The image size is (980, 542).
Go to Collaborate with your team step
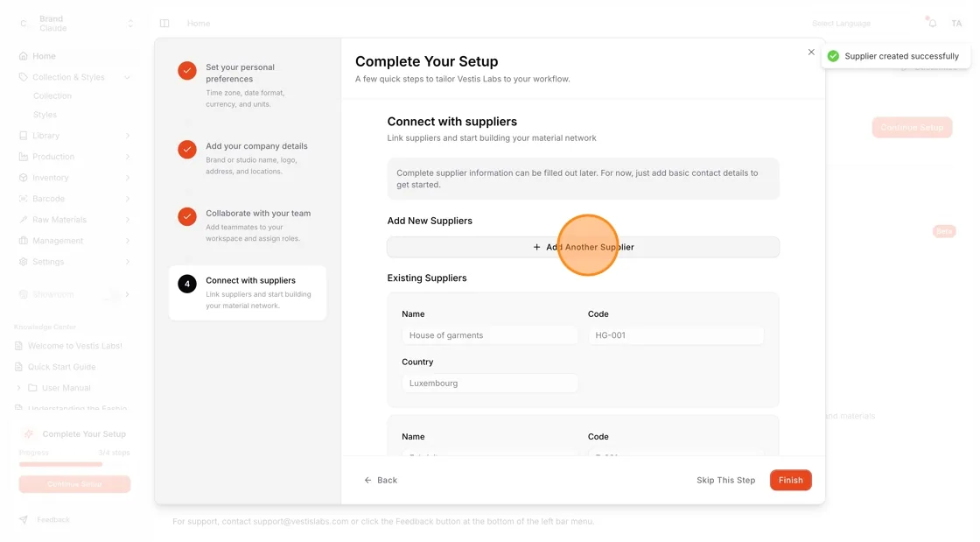coord(248,225)
